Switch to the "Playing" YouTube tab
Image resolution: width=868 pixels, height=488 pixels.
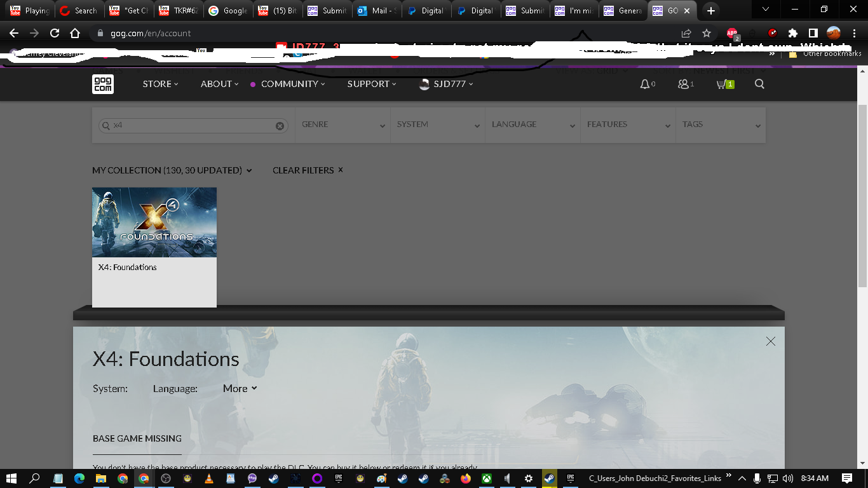point(31,11)
